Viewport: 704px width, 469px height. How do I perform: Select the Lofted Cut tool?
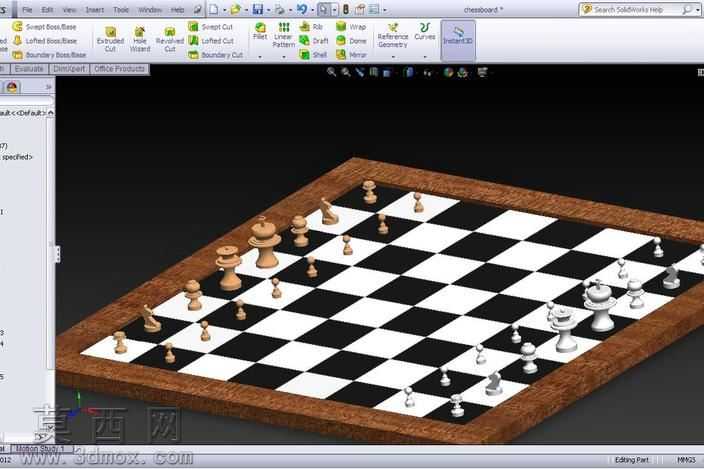(x=211, y=41)
